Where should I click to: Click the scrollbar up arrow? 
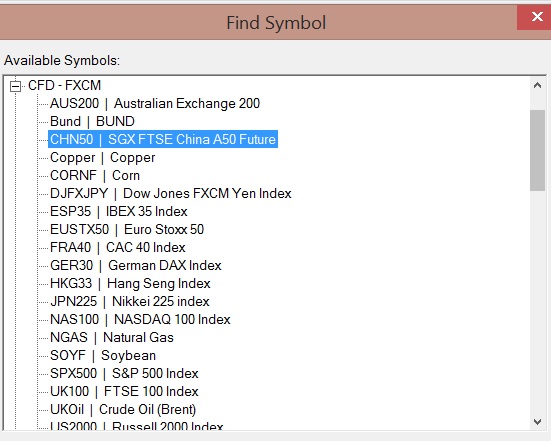(537, 85)
